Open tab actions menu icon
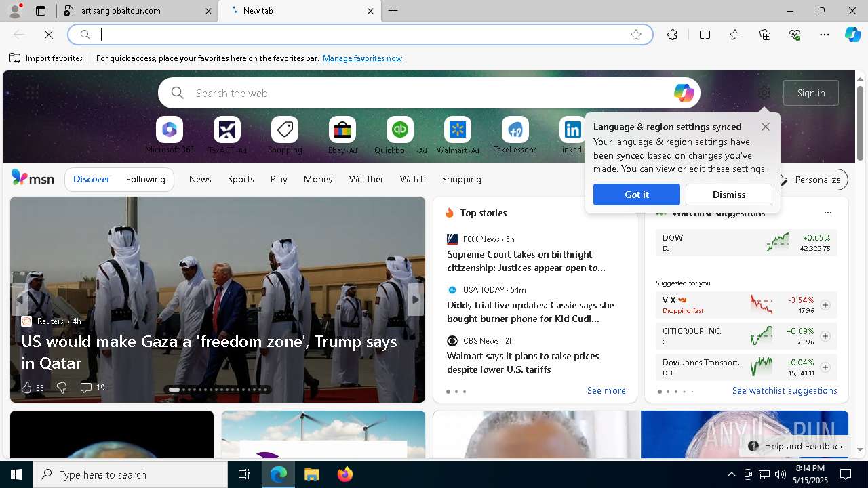868x488 pixels. 41,11
